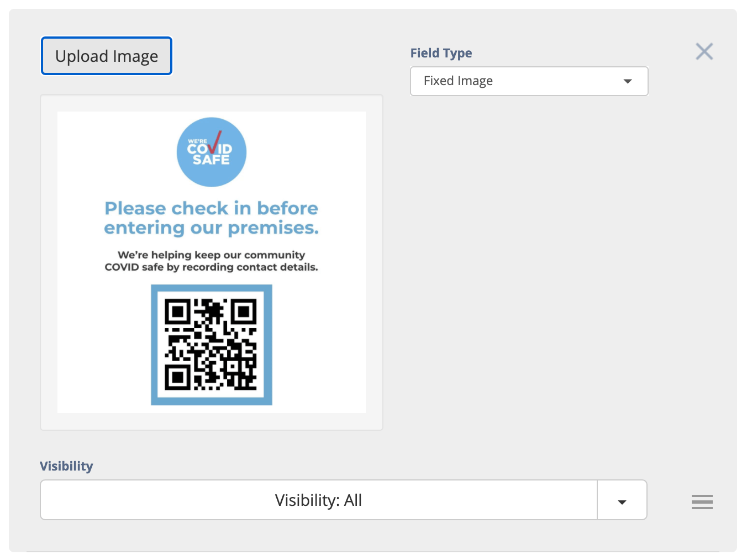Click the QR code inside the image preview
This screenshot has width=747, height=560.
pyautogui.click(x=211, y=345)
